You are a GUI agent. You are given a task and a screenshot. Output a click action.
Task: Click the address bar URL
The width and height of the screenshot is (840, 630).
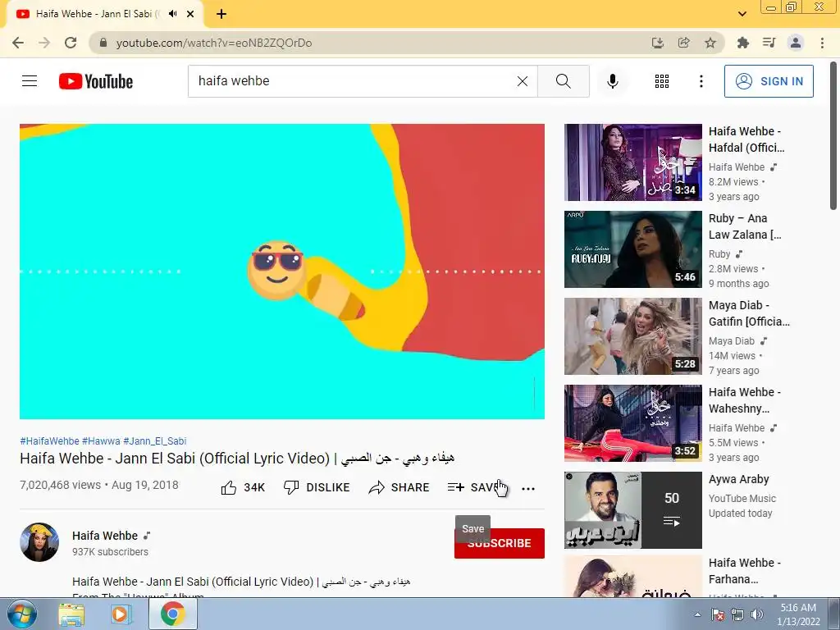[x=214, y=43]
